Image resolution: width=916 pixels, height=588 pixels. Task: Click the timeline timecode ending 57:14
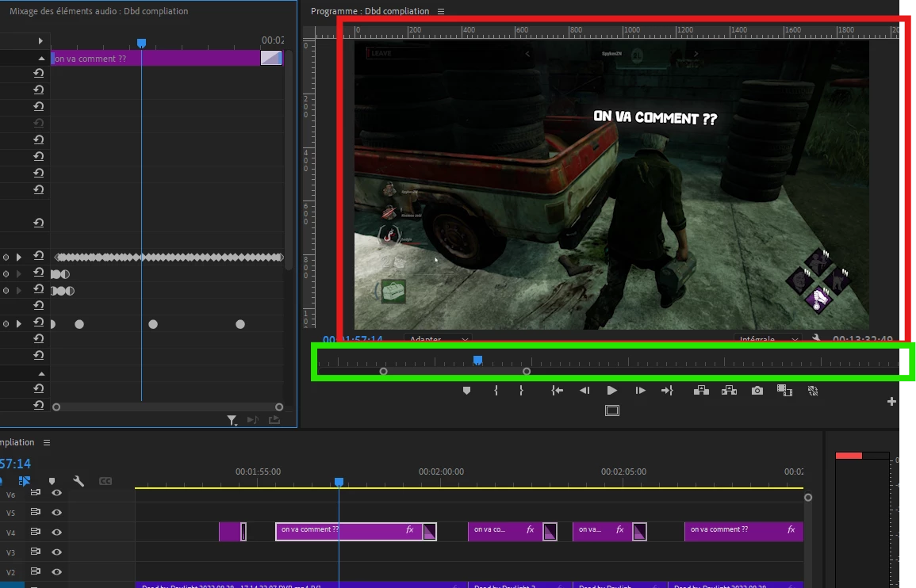(15, 464)
